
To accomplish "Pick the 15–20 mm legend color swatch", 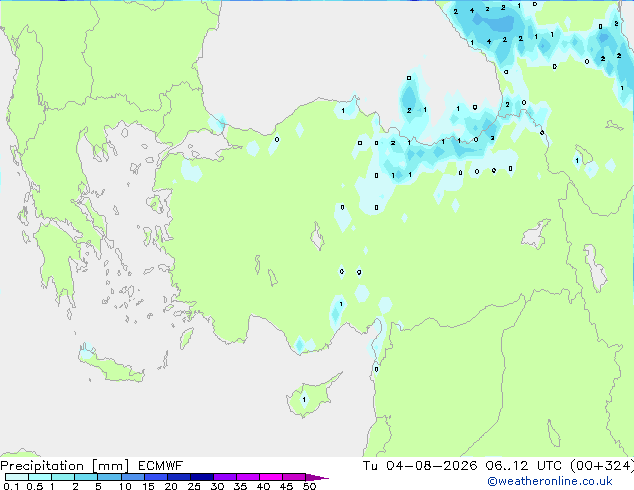I will [155, 477].
